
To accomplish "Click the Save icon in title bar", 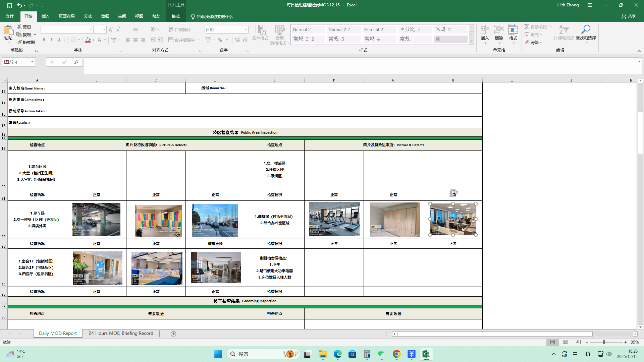I will pyautogui.click(x=10, y=5).
